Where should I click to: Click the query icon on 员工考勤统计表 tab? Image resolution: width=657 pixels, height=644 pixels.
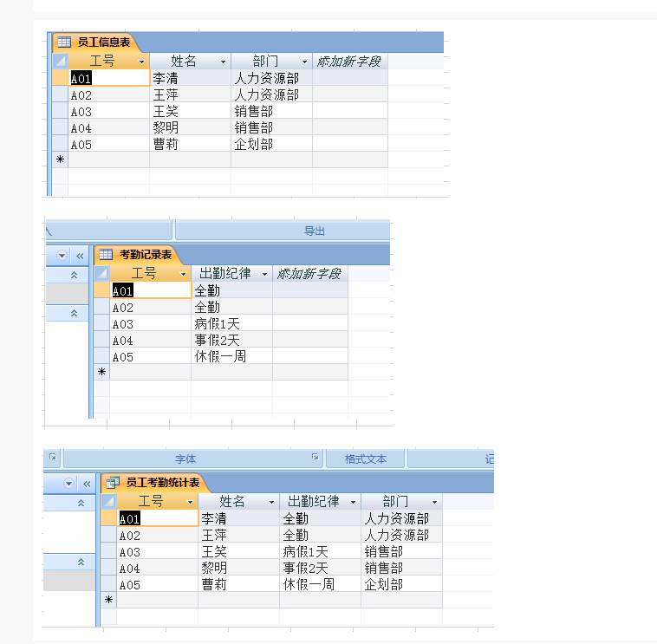[113, 483]
